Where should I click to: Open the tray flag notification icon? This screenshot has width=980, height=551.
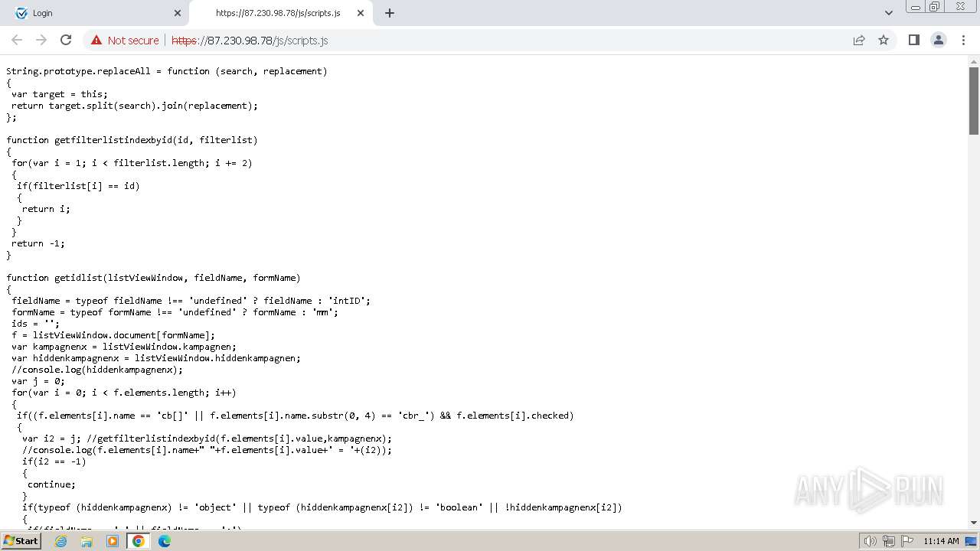[x=906, y=541]
